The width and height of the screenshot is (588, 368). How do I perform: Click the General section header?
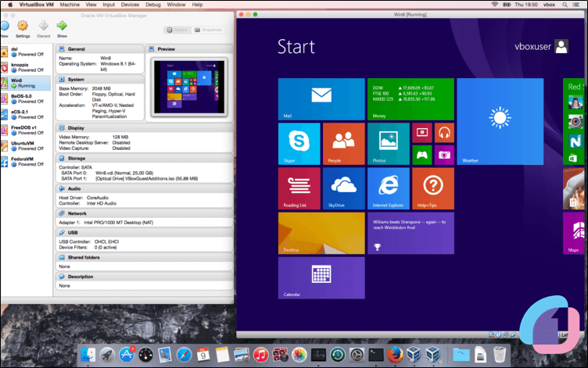tap(100, 49)
